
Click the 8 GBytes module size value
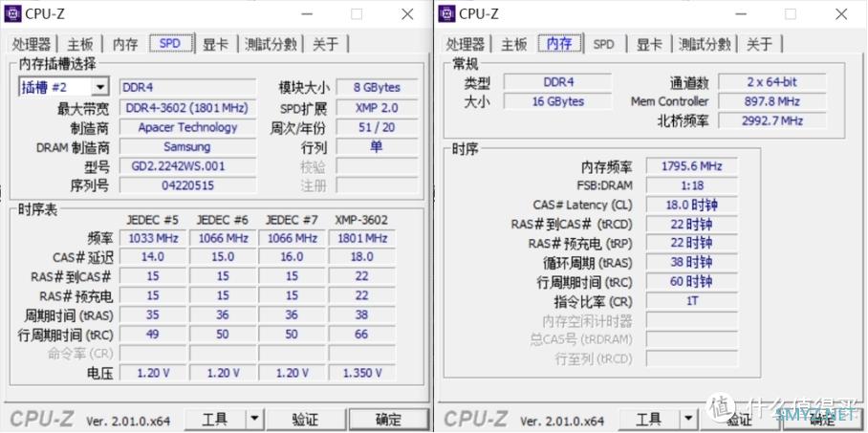click(x=377, y=88)
